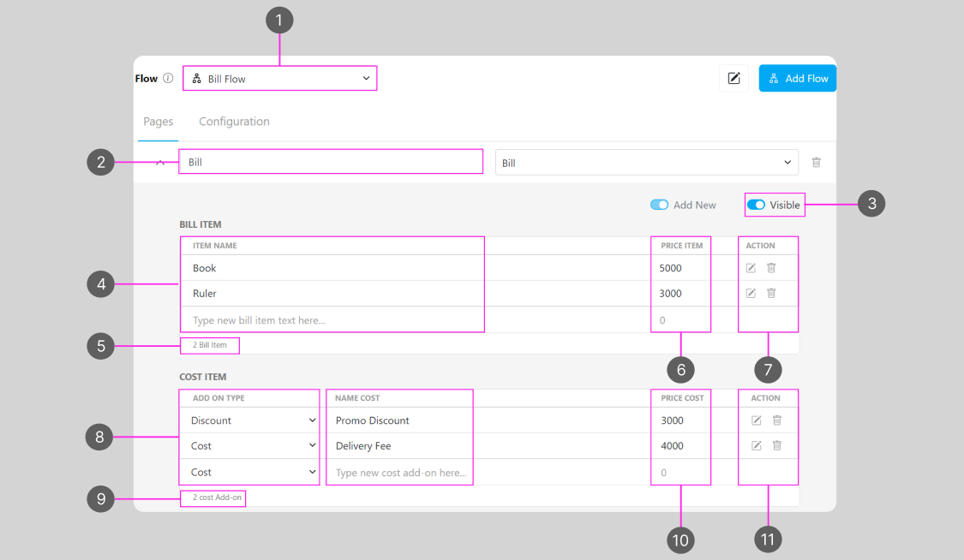Delete the Ruler bill item

pyautogui.click(x=771, y=294)
